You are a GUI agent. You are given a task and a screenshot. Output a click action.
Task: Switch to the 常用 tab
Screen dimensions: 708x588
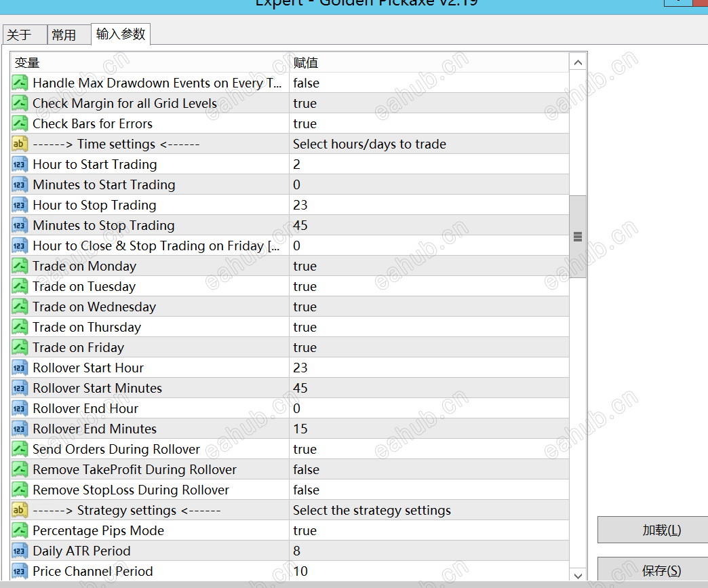(x=68, y=35)
